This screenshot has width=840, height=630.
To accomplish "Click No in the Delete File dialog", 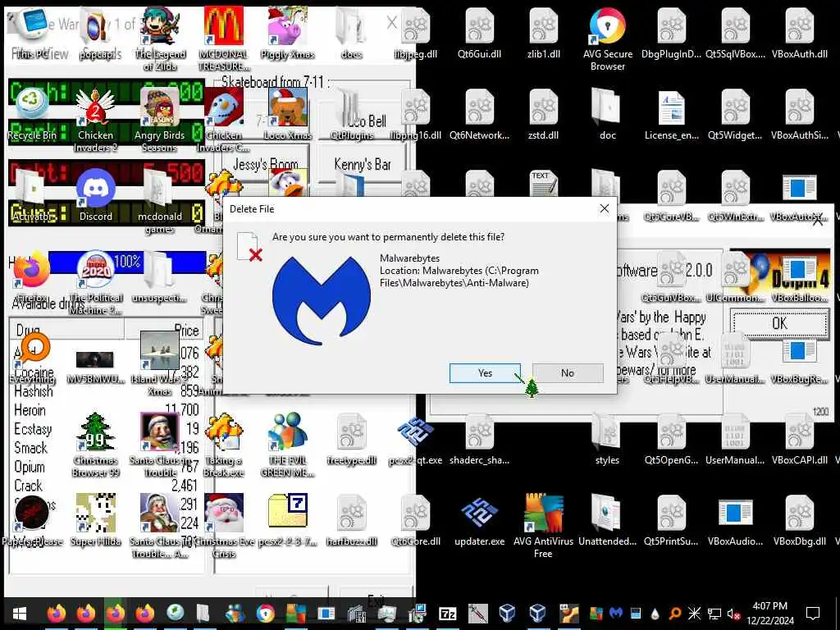I will pyautogui.click(x=568, y=373).
